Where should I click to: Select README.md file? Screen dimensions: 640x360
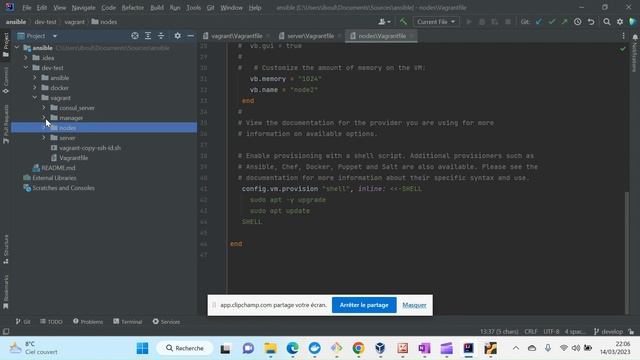(x=58, y=168)
